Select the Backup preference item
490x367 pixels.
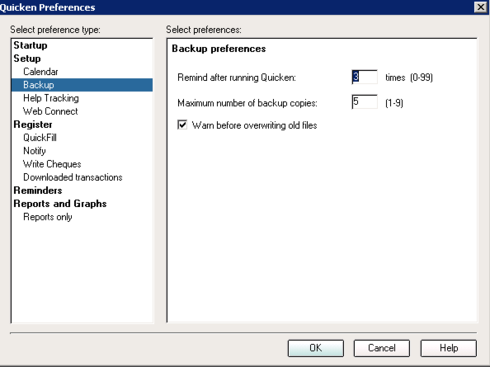pos(82,85)
